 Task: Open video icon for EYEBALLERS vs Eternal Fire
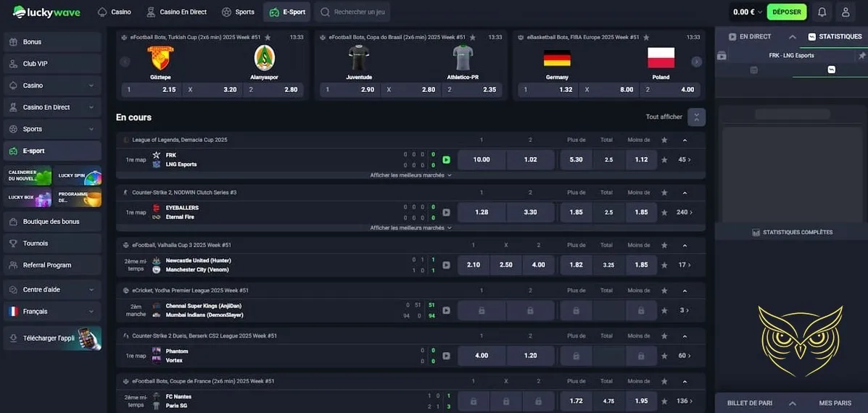coord(446,212)
